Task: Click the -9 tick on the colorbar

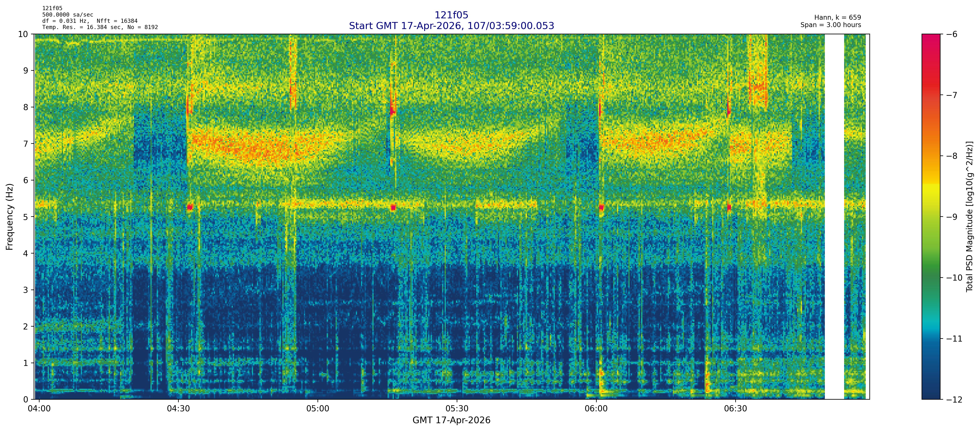Action: tap(951, 217)
